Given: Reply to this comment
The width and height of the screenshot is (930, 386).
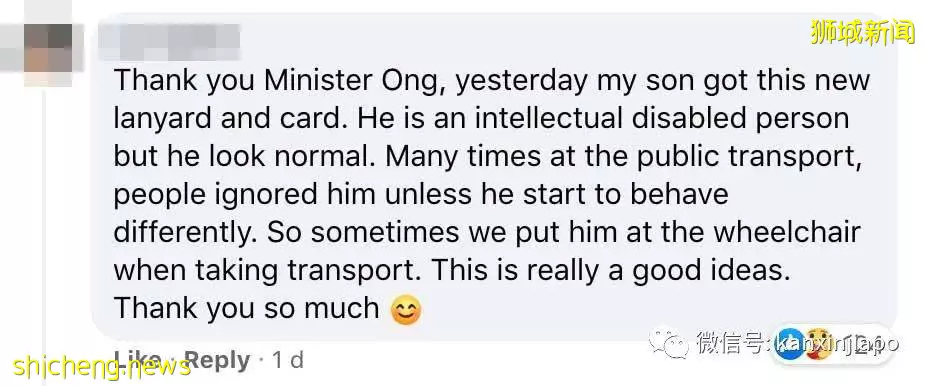Looking at the screenshot, I should click(x=217, y=360).
